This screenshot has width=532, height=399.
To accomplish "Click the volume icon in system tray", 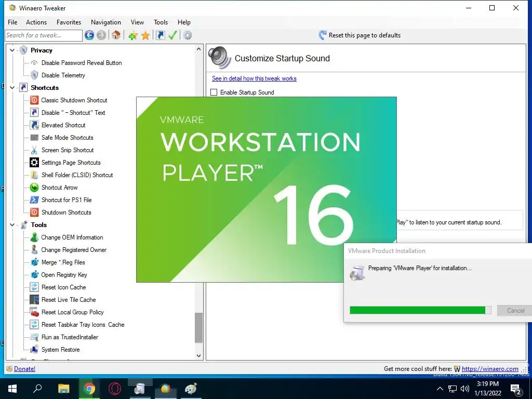I will click(465, 389).
